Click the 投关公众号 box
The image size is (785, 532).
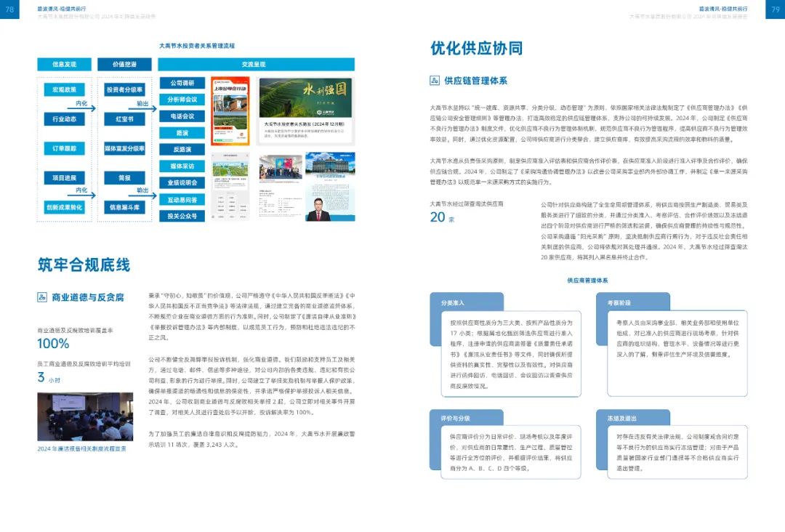click(x=182, y=216)
